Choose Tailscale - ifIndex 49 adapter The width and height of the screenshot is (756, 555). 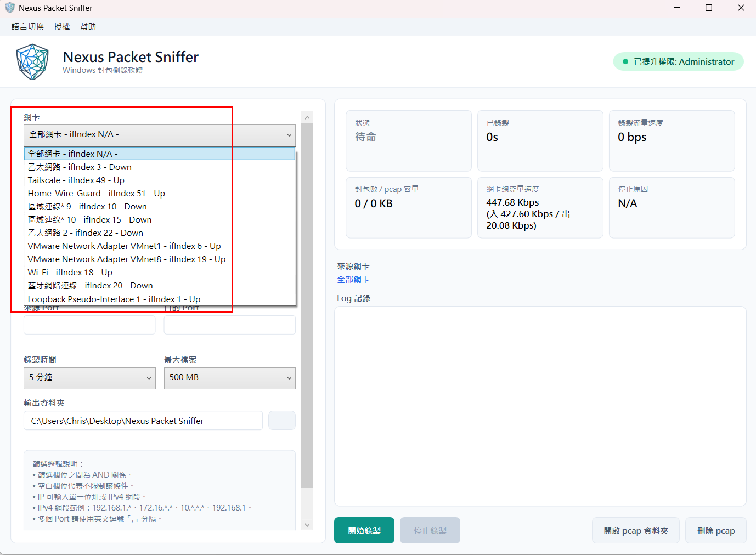pyautogui.click(x=160, y=180)
